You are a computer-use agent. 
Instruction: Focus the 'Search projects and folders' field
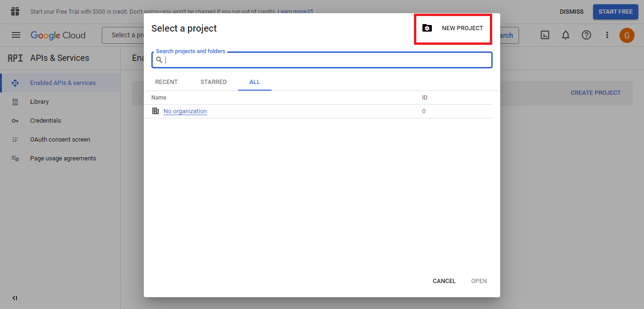(322, 60)
